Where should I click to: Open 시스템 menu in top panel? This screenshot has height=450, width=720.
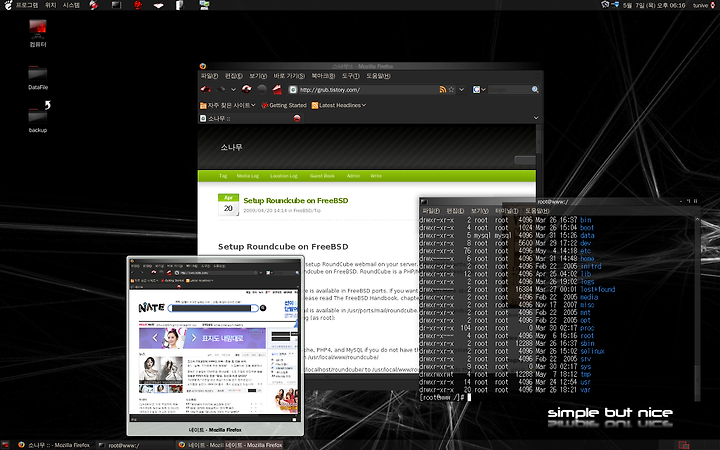[71, 5]
